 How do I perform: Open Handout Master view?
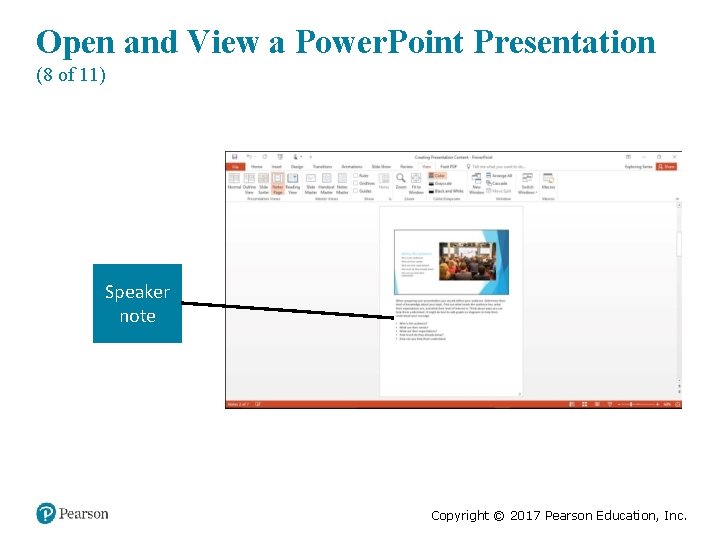[326, 183]
